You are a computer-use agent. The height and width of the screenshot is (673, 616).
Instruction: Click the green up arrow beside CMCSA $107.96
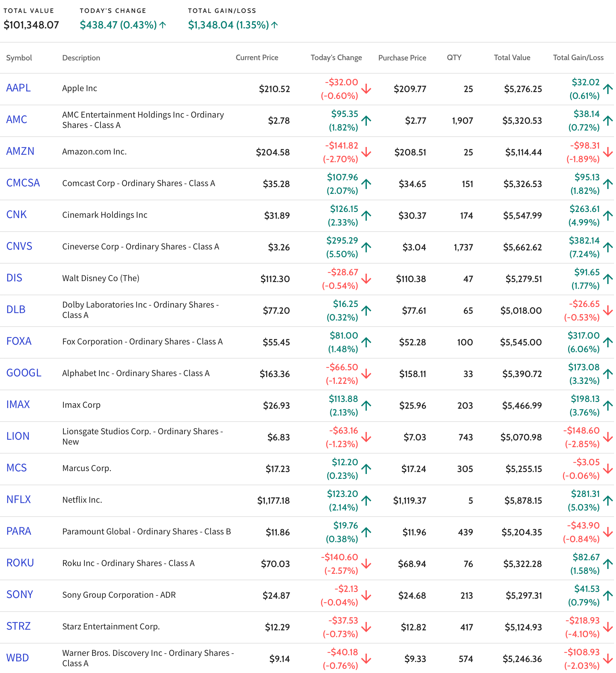pos(366,184)
